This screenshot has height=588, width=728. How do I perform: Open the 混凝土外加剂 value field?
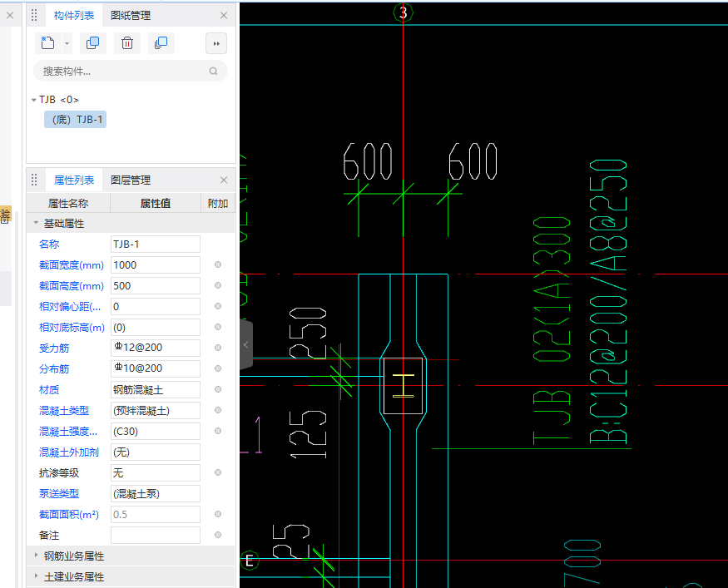(156, 452)
